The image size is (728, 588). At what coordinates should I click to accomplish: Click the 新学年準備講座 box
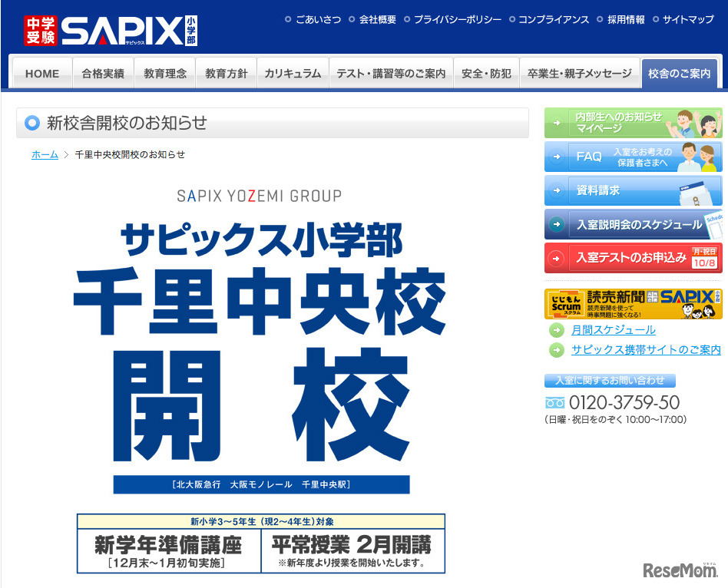[168, 551]
